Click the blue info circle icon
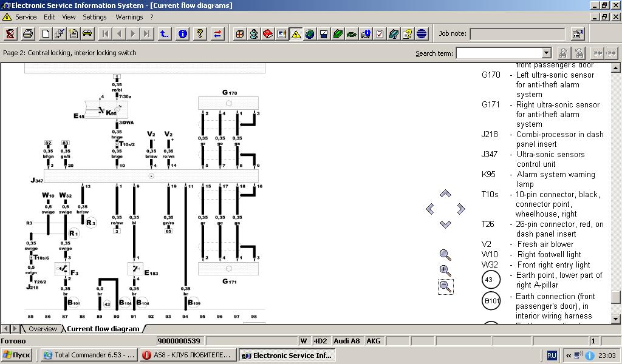The image size is (622, 364). [x=182, y=34]
